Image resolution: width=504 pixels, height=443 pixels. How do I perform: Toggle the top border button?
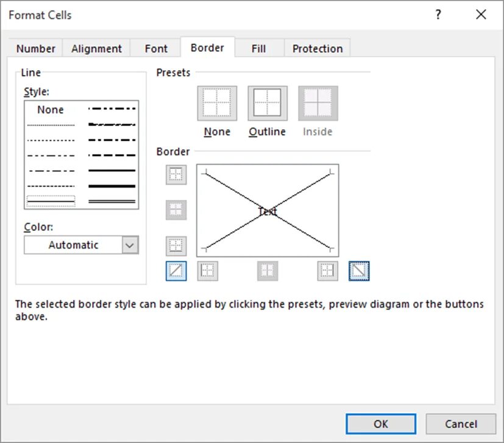[x=176, y=174]
